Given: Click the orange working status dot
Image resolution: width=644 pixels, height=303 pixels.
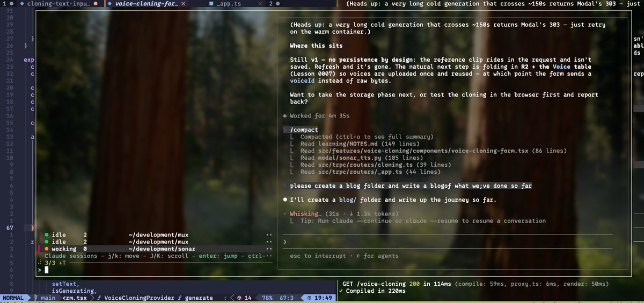Looking at the screenshot, I should (x=47, y=249).
